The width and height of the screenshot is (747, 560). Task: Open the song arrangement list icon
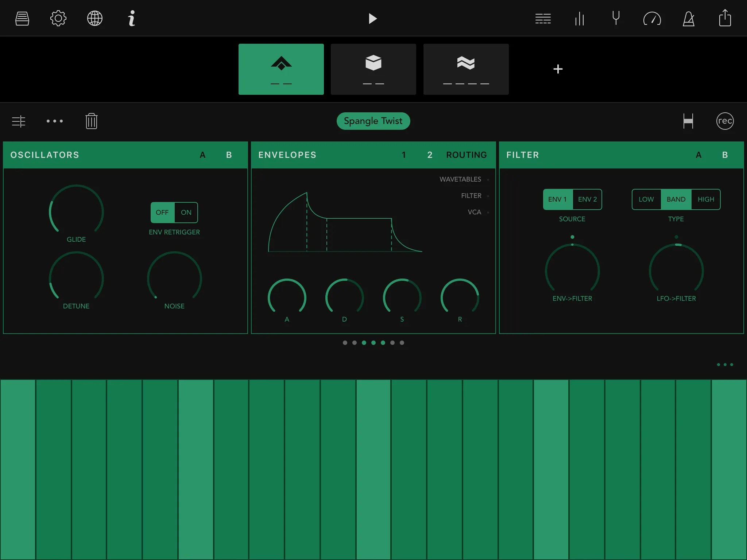pyautogui.click(x=543, y=18)
